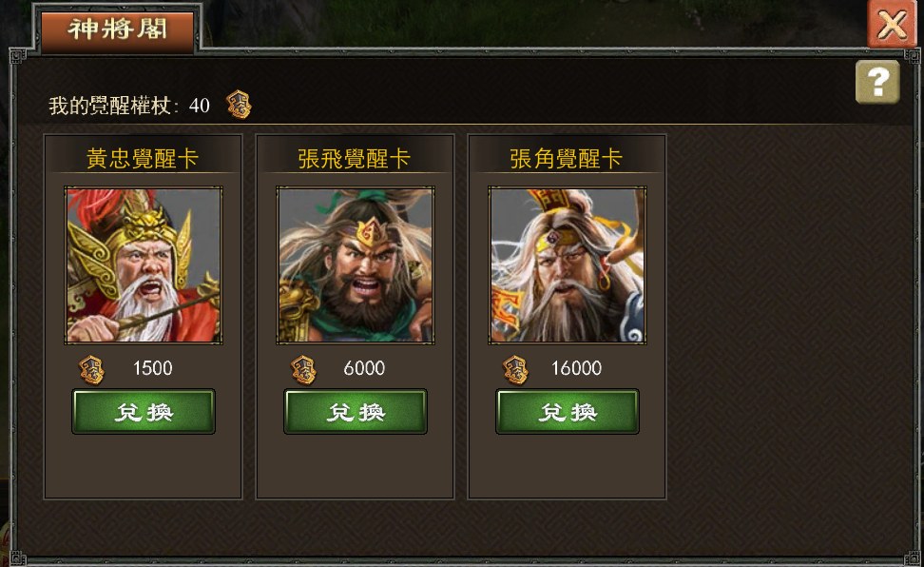Switch to the 神將閣 tab

click(117, 29)
